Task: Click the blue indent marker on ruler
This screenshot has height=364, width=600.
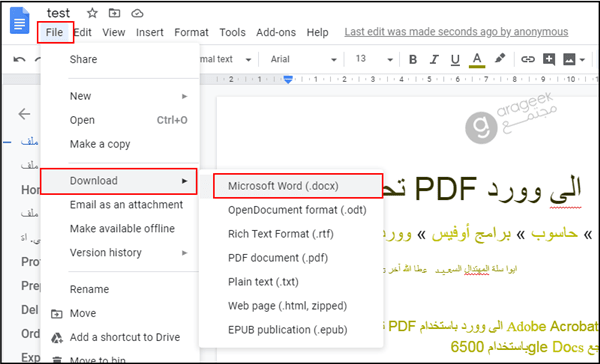Action: pyautogui.click(x=288, y=79)
